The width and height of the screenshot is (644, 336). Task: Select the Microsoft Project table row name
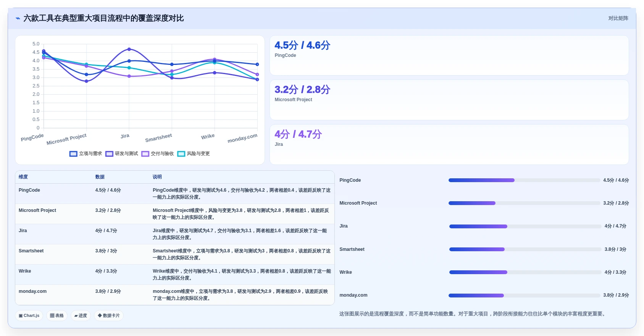[x=37, y=210]
